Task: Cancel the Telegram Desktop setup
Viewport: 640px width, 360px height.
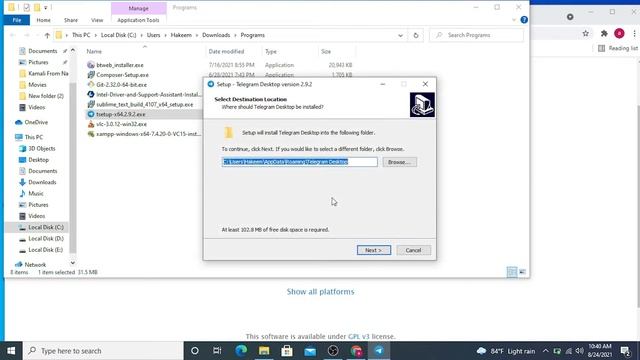Action: coord(413,250)
